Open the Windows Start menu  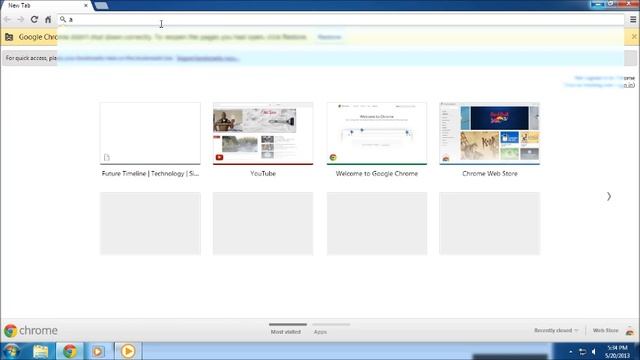click(x=11, y=351)
